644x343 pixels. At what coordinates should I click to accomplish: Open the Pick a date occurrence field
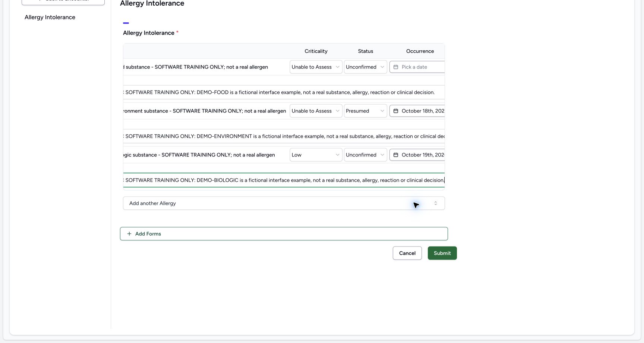[417, 67]
